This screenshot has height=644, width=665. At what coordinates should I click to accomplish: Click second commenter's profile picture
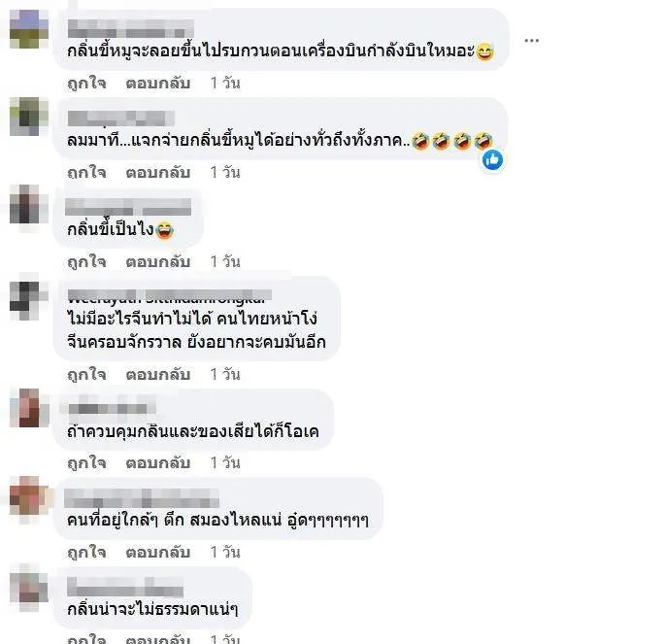[29, 117]
